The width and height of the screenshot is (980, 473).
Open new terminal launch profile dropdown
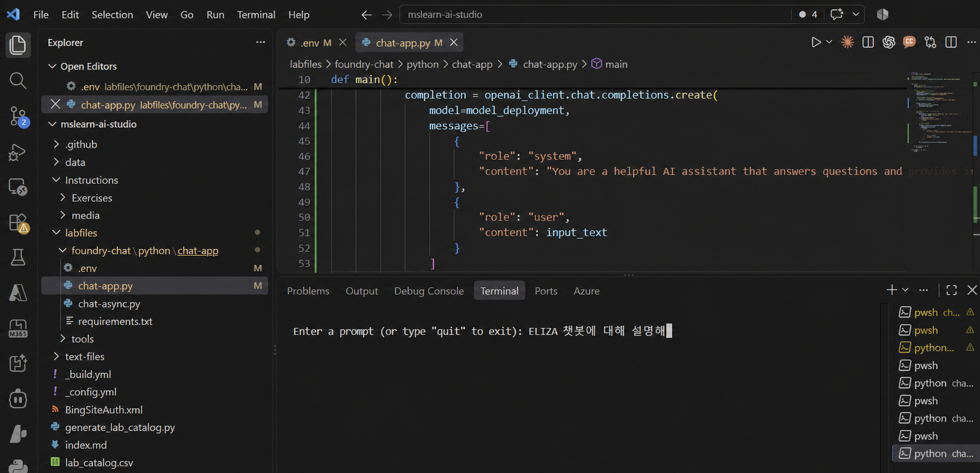tap(905, 290)
